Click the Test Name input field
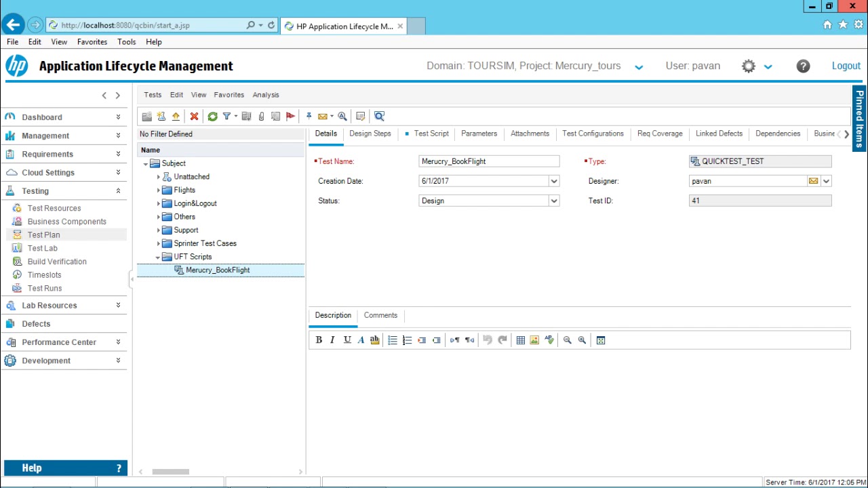Screen dimensions: 868x488 click(489, 161)
